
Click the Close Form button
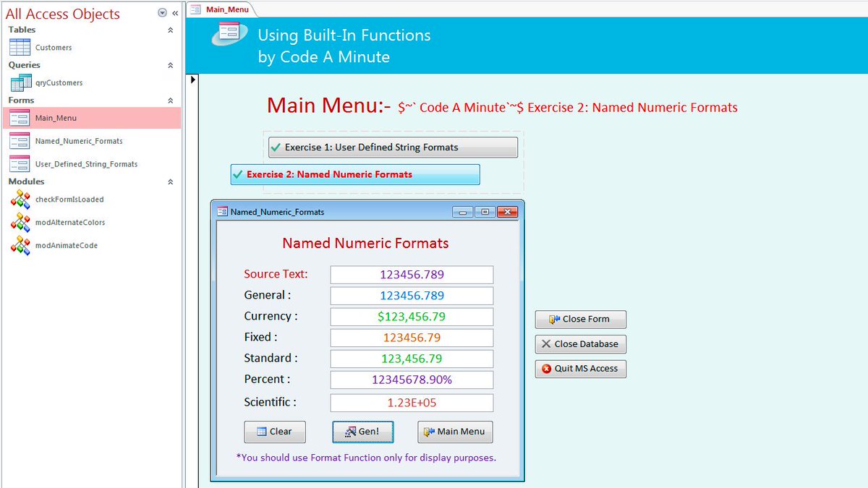coord(581,319)
